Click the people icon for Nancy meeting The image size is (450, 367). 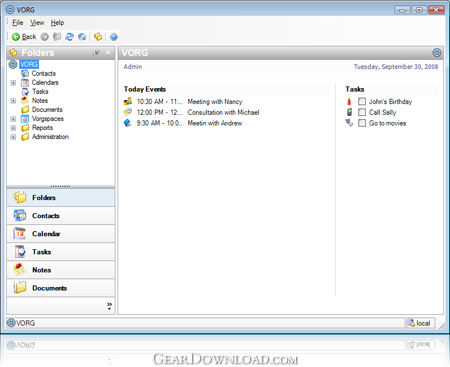pos(128,101)
